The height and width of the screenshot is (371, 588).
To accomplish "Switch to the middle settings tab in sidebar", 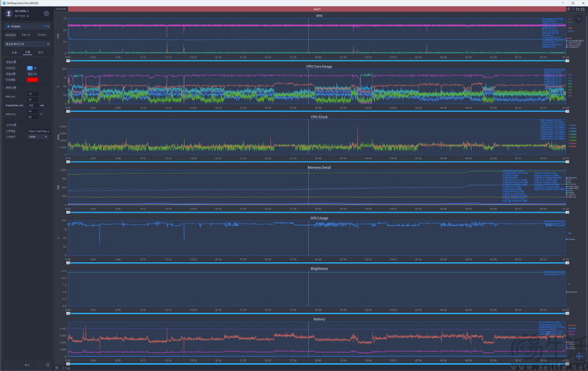I will click(x=27, y=53).
